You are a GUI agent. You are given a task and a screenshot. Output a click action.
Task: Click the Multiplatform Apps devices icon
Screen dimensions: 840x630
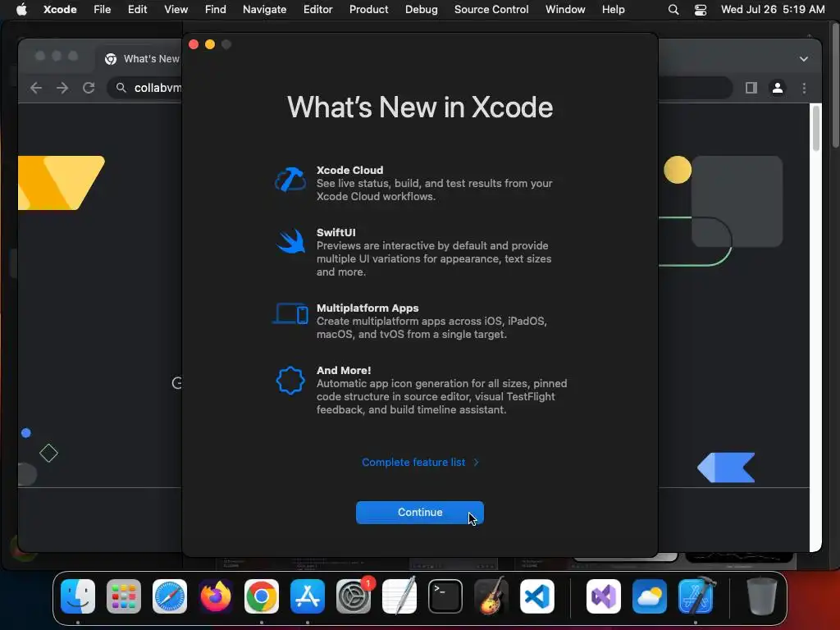(290, 314)
